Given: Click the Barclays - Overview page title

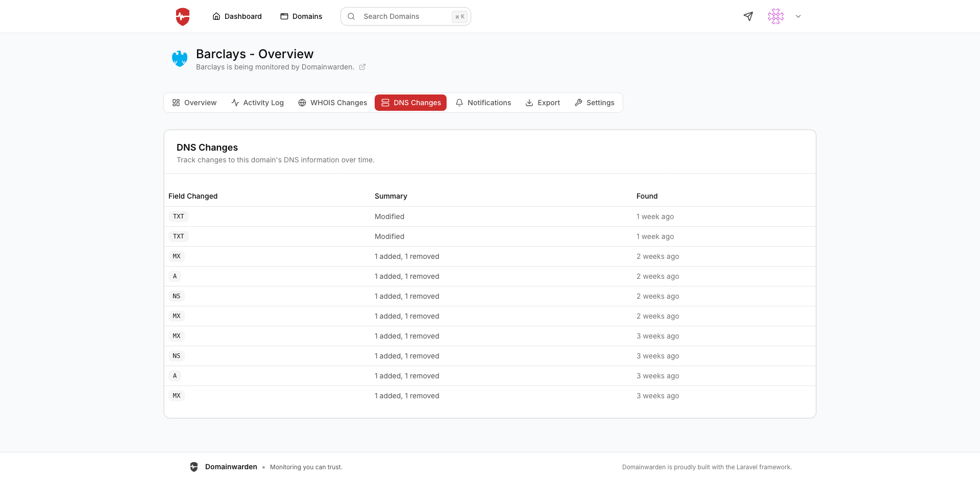Looking at the screenshot, I should point(255,54).
